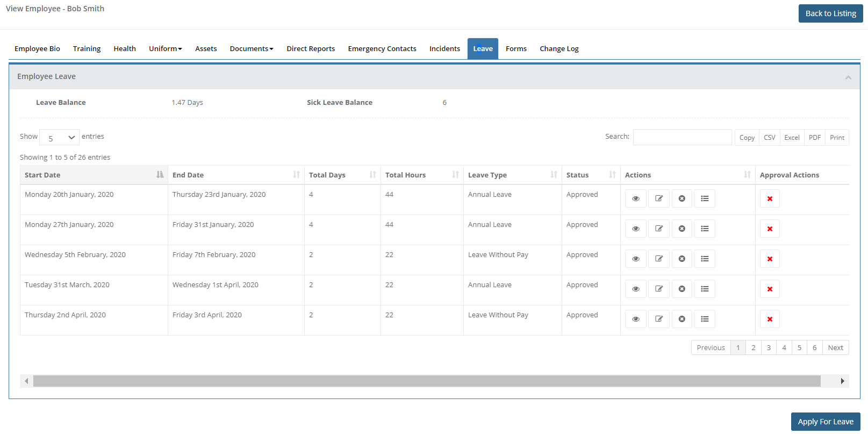
Task: Expand the Documents tab dropdown
Action: point(252,48)
